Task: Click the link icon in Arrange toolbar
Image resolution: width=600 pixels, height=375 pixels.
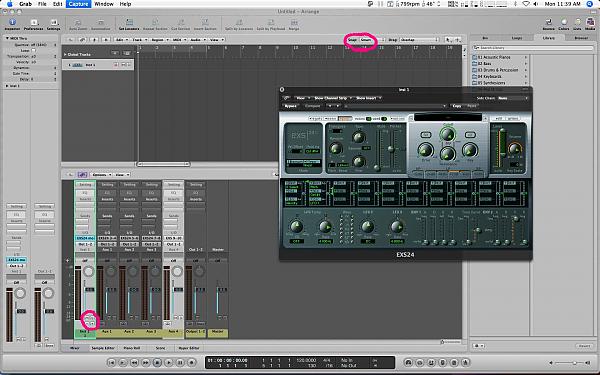Action: [82, 39]
